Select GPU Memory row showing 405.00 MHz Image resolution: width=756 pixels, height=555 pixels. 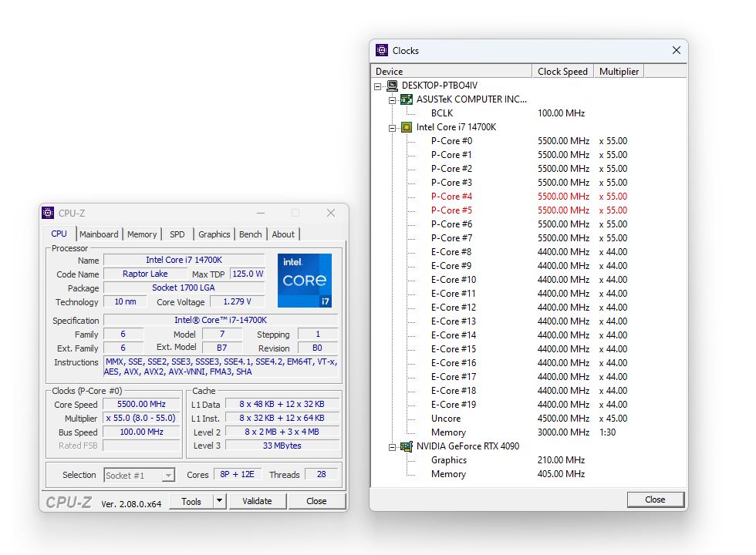529,474
